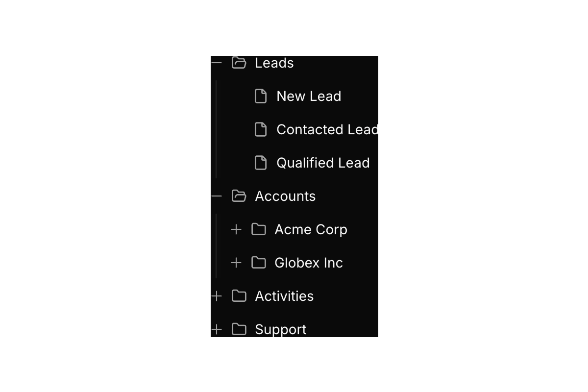Click the folder icon beside Globex Inc

coord(259,263)
